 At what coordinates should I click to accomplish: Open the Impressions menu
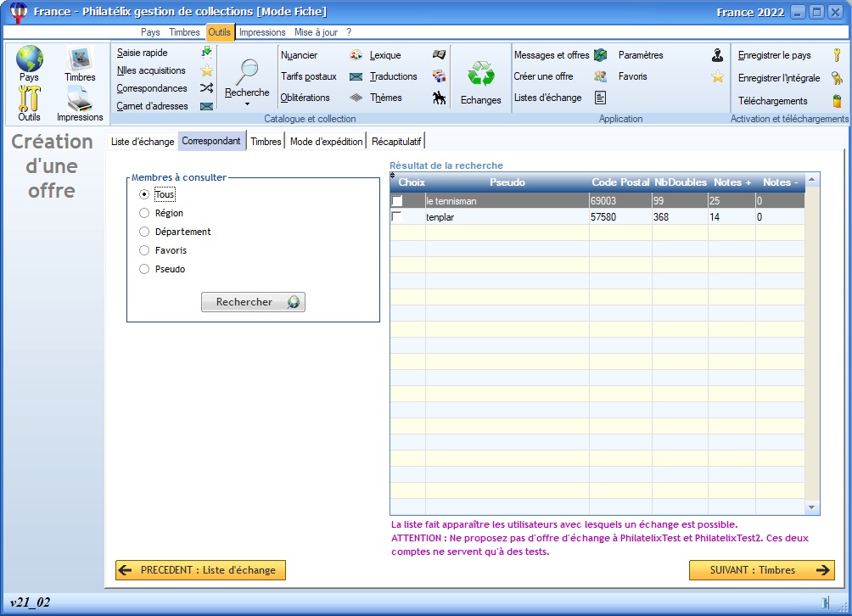[x=262, y=32]
